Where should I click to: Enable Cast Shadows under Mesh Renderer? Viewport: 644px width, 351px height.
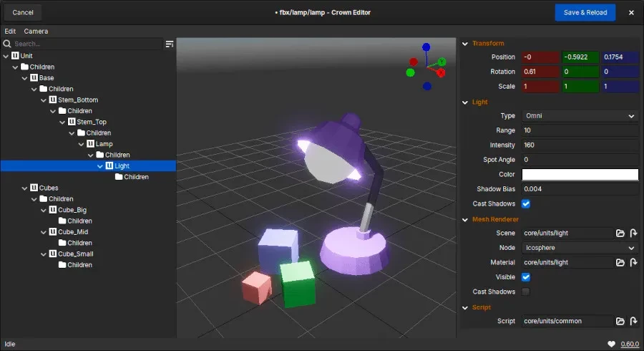526,292
